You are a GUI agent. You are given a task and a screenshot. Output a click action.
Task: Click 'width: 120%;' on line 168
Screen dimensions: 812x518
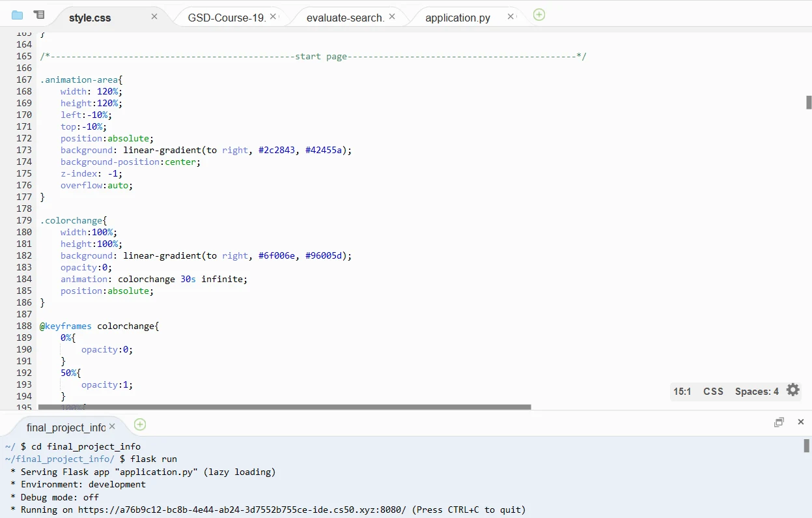point(92,91)
